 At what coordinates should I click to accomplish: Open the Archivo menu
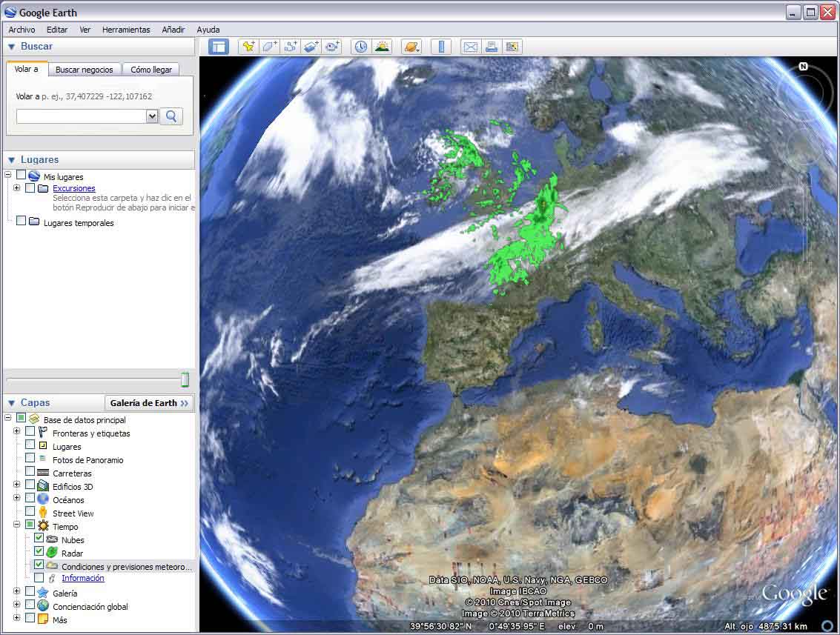pos(22,30)
